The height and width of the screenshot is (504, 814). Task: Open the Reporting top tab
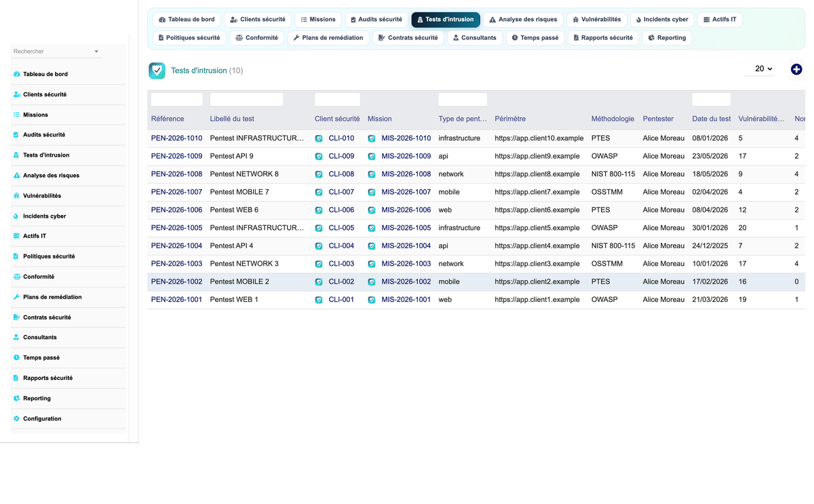pos(667,38)
